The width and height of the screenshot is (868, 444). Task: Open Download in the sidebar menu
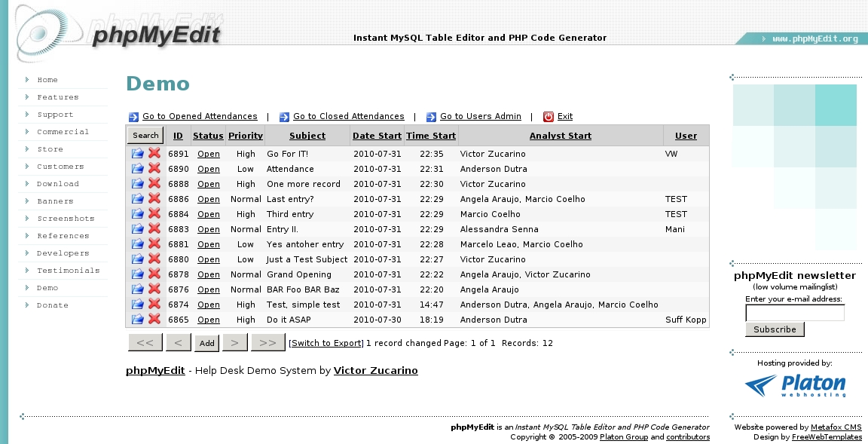pos(57,184)
